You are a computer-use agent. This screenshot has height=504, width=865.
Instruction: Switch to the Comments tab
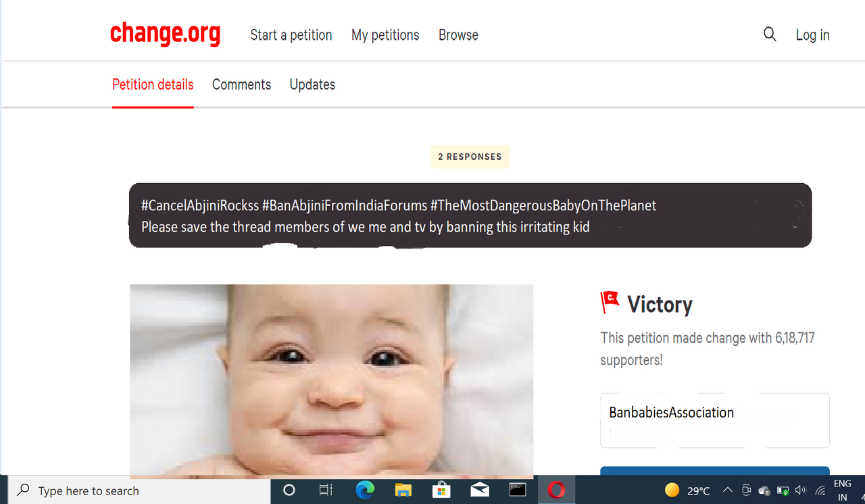241,84
